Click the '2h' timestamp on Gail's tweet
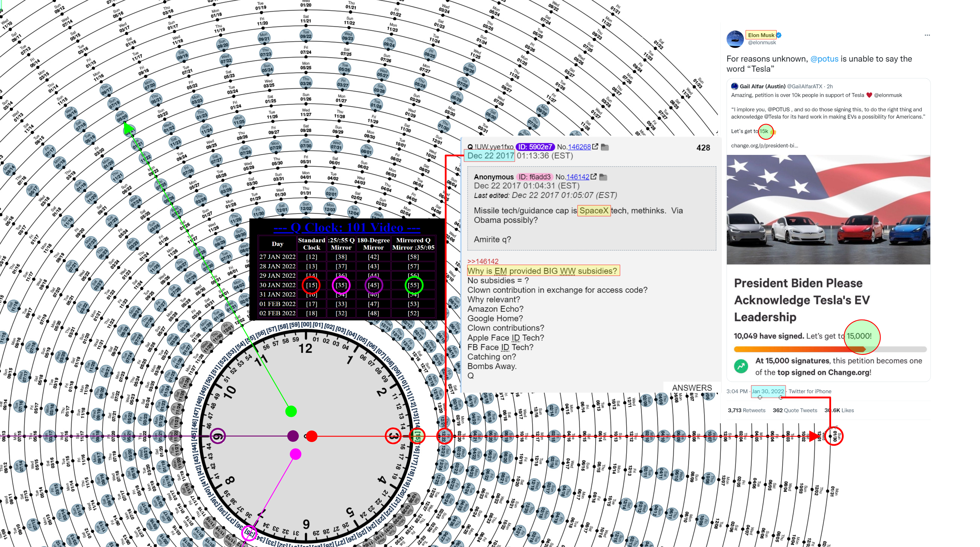Viewport: 980px width, 547px height. pos(829,86)
